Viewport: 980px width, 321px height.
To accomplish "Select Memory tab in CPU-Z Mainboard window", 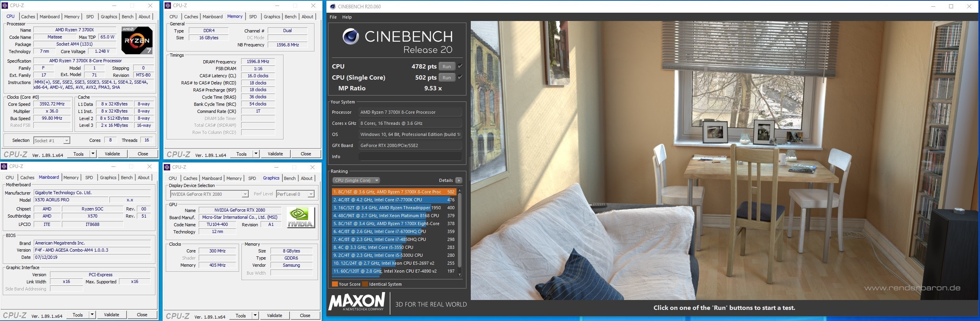I will 71,178.
